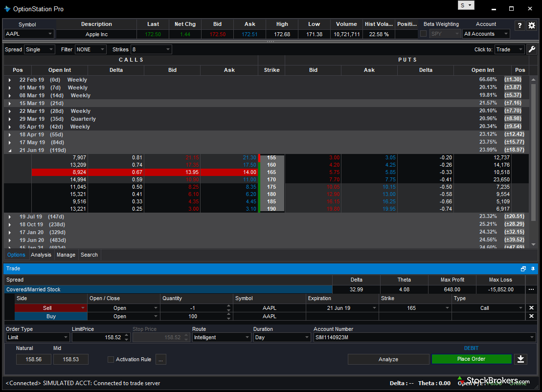Image resolution: width=542 pixels, height=392 pixels.
Task: Expand the 18 Oct 19 expiration row
Action: click(10, 225)
